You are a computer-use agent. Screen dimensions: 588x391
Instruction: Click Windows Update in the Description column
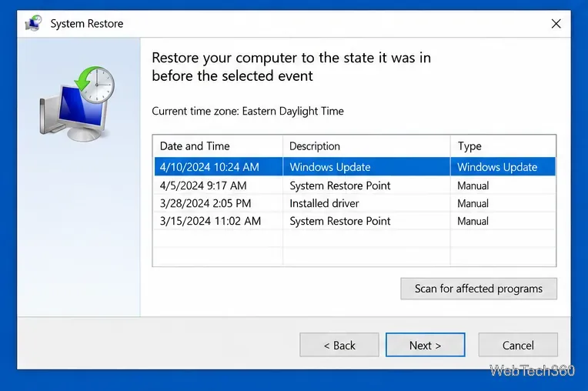330,167
